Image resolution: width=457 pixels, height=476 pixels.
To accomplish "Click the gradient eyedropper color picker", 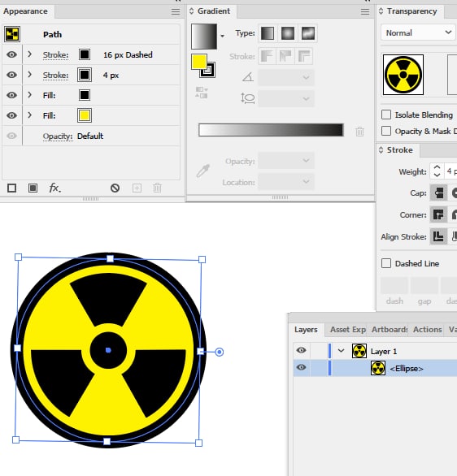I will [203, 171].
